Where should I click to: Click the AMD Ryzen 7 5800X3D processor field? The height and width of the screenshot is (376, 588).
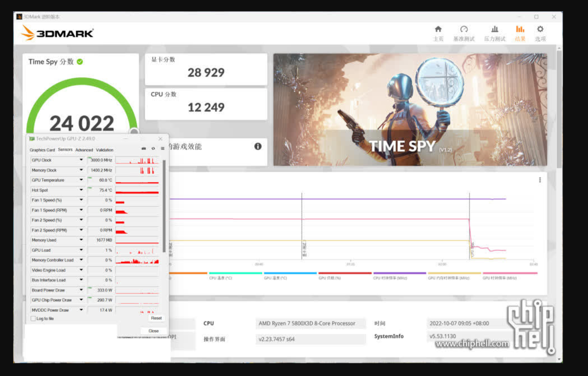click(x=310, y=323)
